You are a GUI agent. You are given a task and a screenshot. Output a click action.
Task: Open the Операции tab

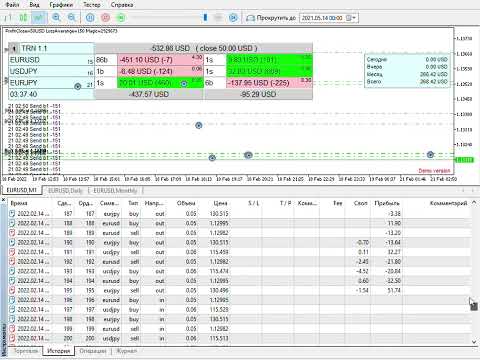tap(93, 351)
